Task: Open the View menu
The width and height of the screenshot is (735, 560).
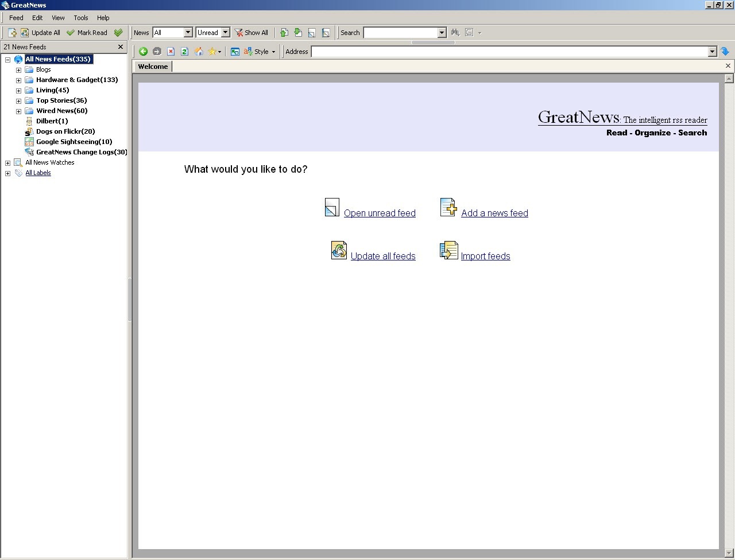Action: click(x=58, y=18)
